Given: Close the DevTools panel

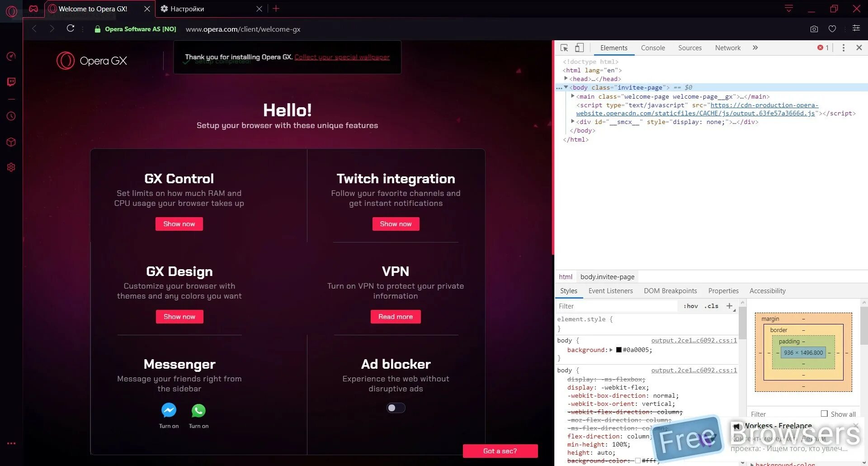Looking at the screenshot, I should pos(859,48).
